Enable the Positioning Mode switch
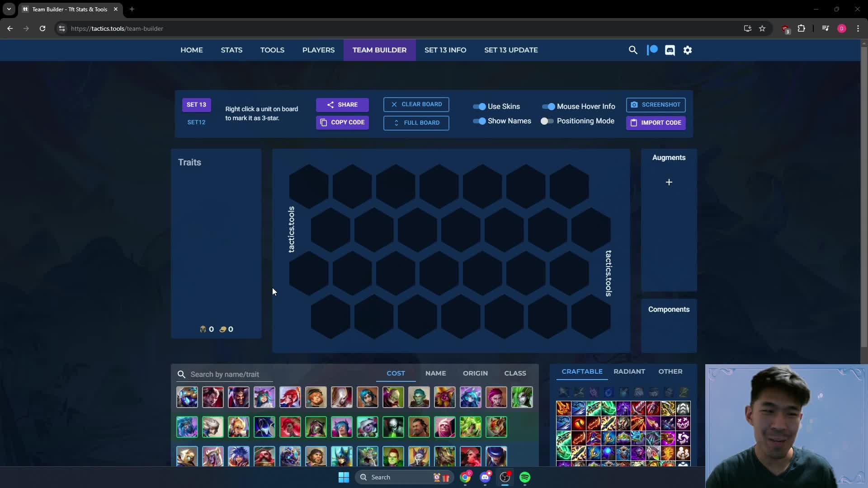Viewport: 868px width, 488px height. tap(547, 121)
